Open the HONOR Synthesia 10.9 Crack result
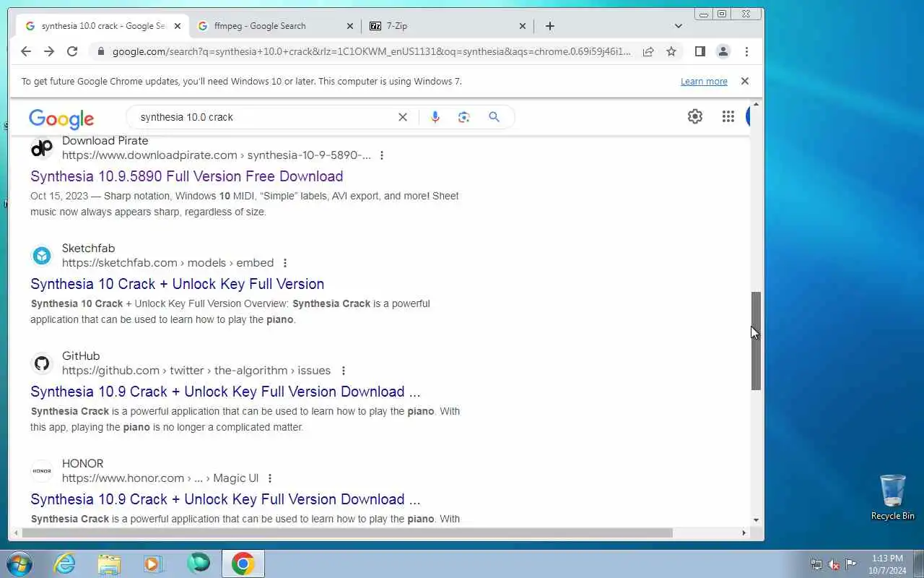This screenshot has width=924, height=578. [225, 499]
